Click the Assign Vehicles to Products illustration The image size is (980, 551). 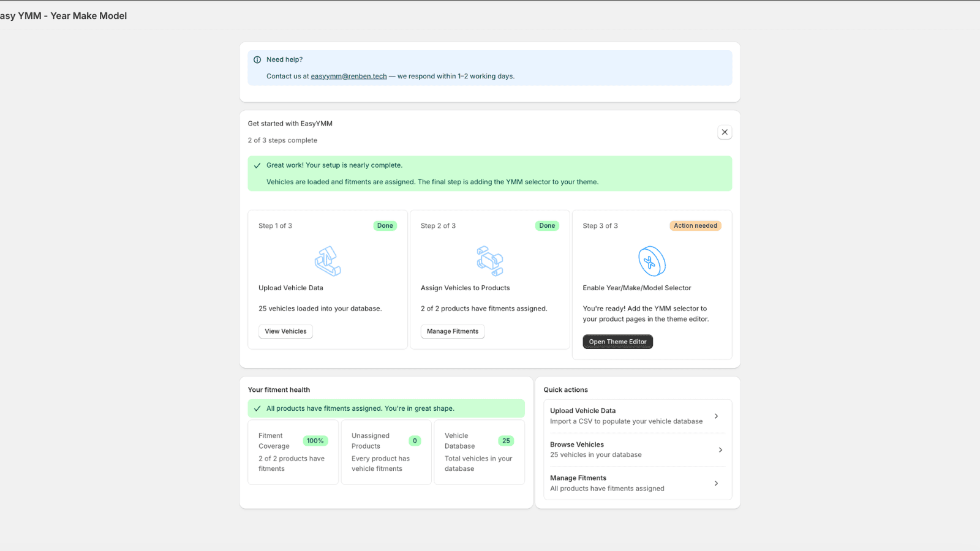(490, 261)
